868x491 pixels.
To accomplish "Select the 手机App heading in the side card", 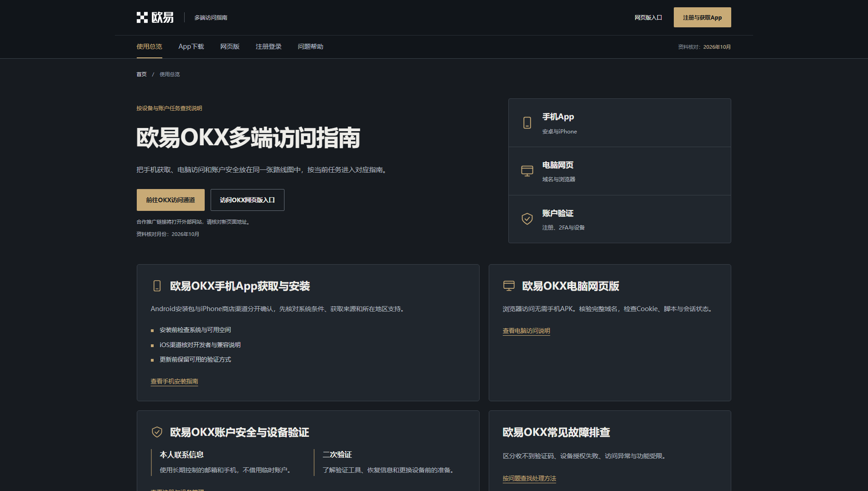I will point(558,117).
